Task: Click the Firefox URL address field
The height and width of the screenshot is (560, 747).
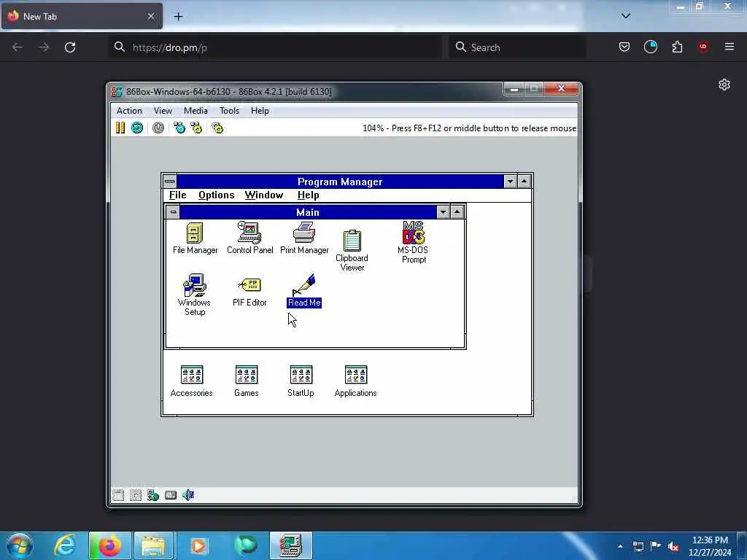Action: click(x=275, y=47)
